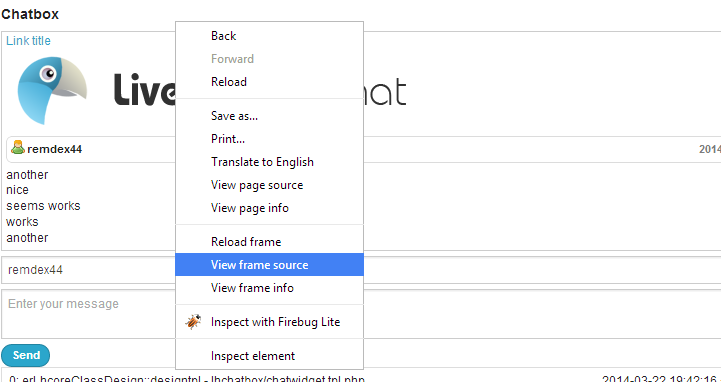Viewport: 721px width, 390px height.
Task: Click the Send button
Action: click(x=26, y=356)
